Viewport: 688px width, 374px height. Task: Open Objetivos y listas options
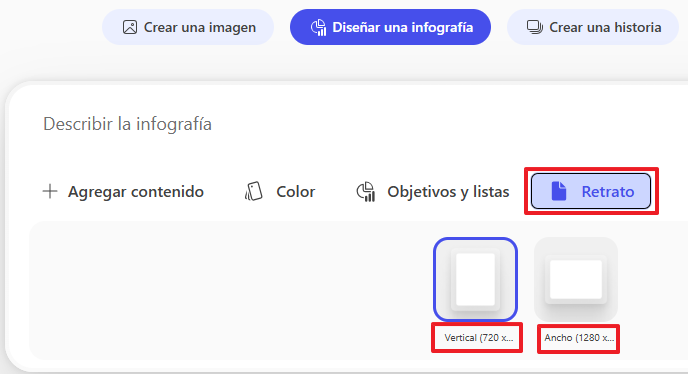pyautogui.click(x=432, y=191)
